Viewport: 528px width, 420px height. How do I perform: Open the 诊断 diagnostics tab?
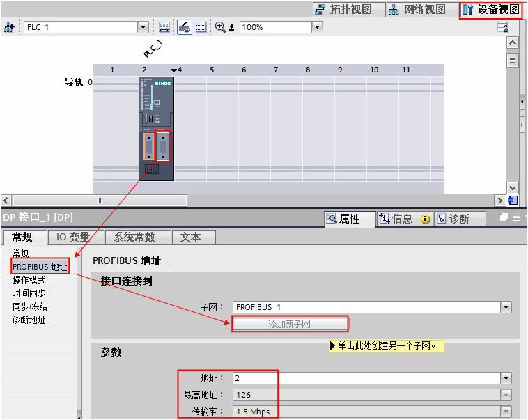pos(459,219)
